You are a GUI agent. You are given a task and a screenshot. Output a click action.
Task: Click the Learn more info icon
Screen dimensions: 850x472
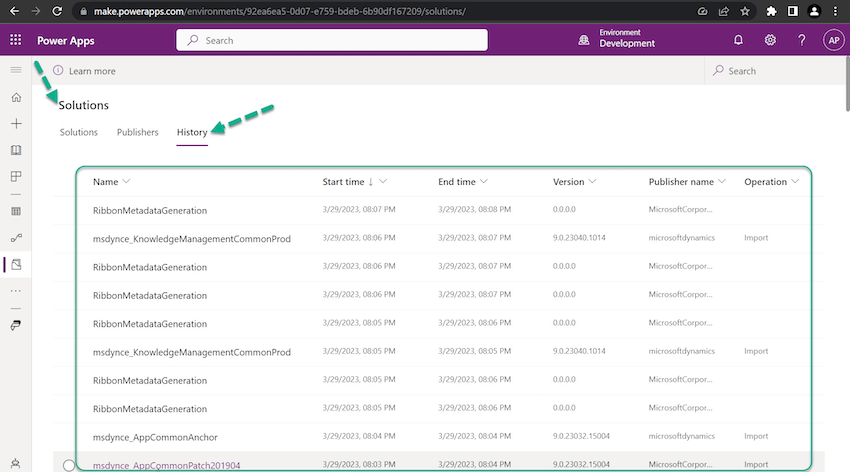click(x=58, y=70)
